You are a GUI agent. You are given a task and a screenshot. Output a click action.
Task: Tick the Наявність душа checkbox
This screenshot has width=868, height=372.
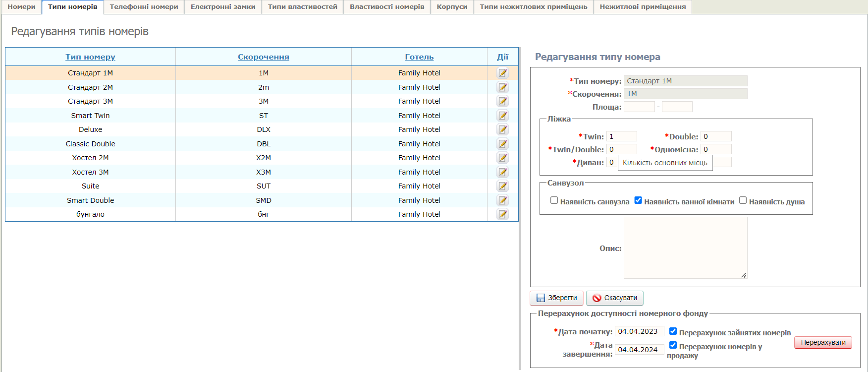coord(743,200)
